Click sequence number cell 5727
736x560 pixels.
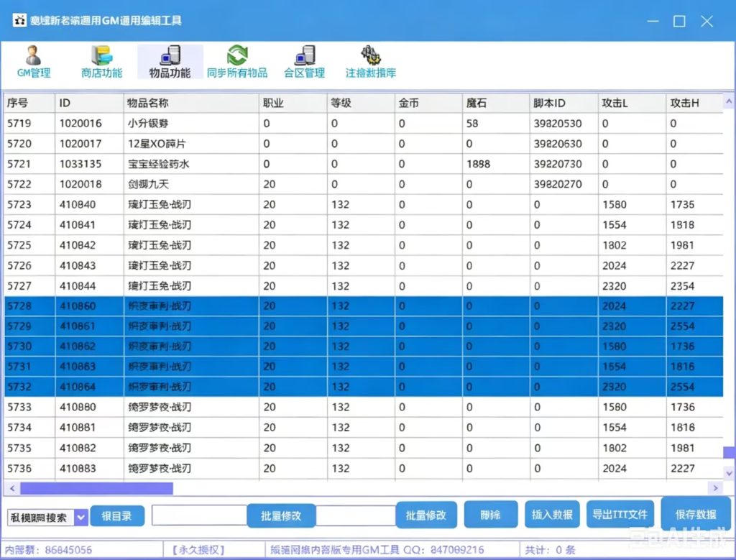29,286
